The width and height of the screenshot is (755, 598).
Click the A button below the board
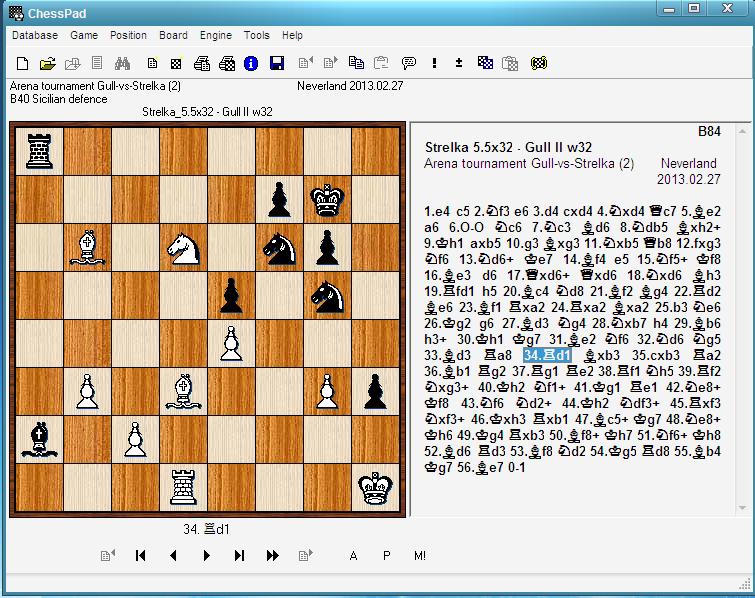(x=354, y=556)
